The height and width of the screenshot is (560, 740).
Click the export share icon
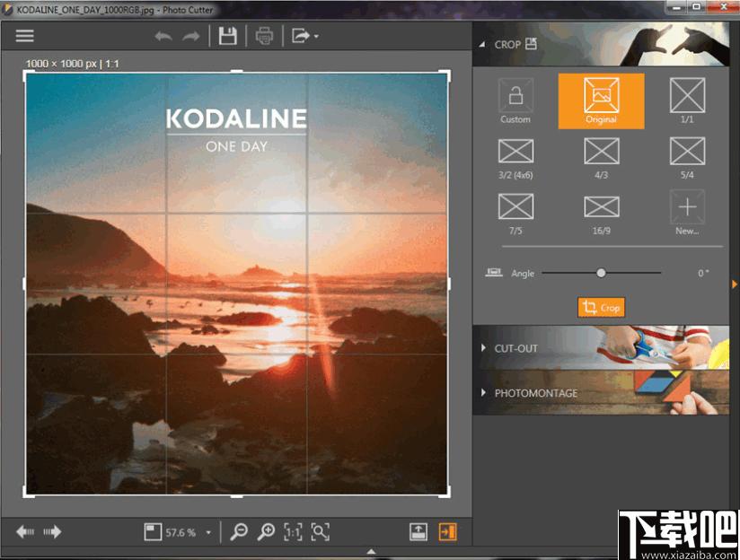pos(301,36)
